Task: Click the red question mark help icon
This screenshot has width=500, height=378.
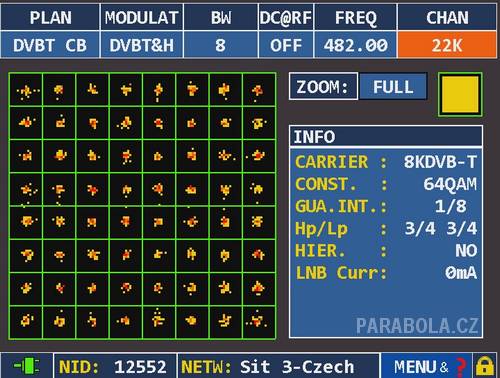Action: click(461, 367)
